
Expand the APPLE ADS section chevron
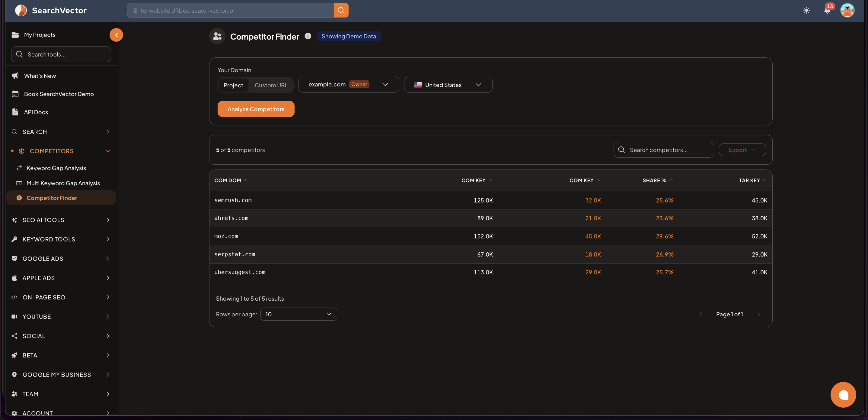click(108, 278)
